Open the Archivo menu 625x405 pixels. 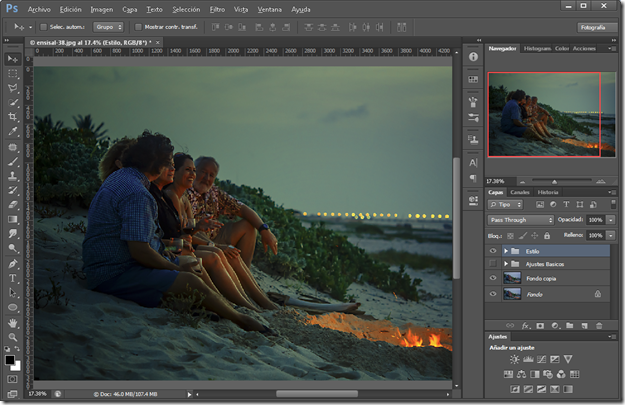coord(39,9)
